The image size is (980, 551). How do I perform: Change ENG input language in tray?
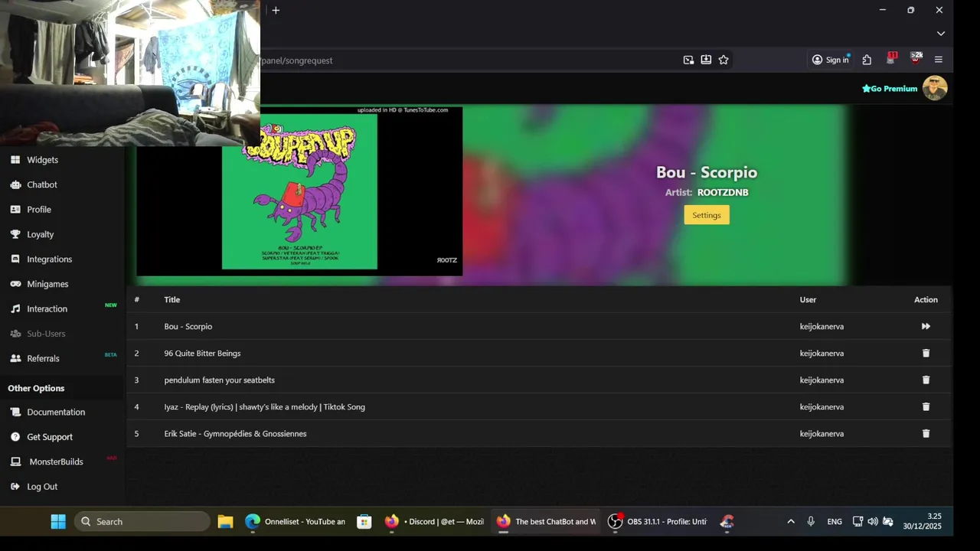(x=835, y=522)
